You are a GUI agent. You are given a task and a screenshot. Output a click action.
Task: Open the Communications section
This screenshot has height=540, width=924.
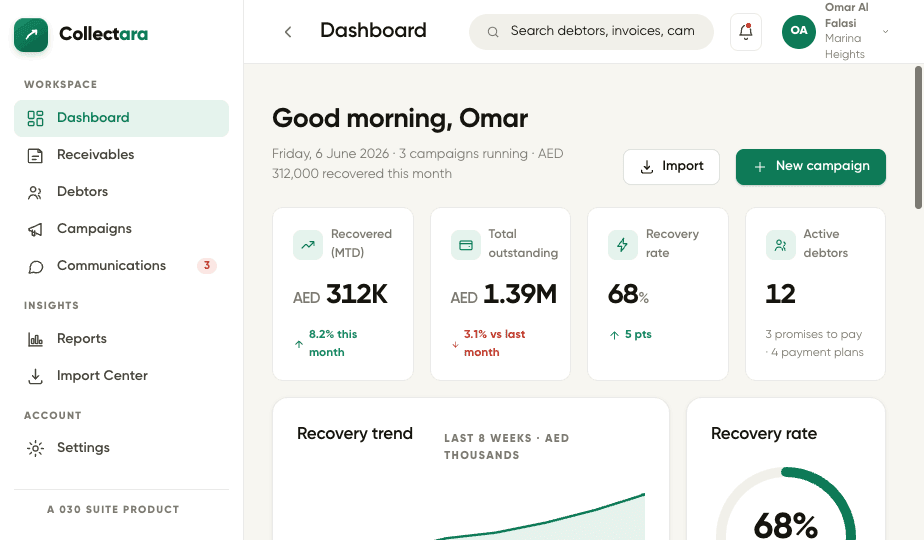(x=121, y=266)
